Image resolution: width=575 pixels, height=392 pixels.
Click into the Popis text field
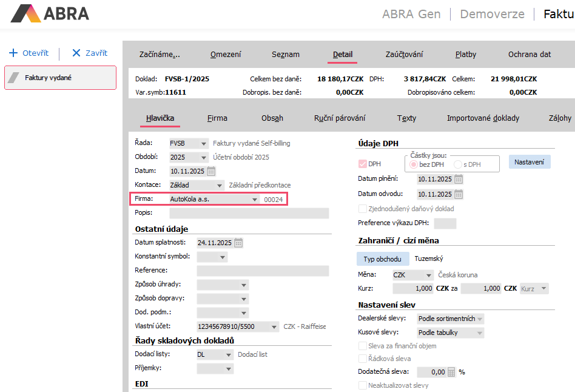[x=249, y=213]
